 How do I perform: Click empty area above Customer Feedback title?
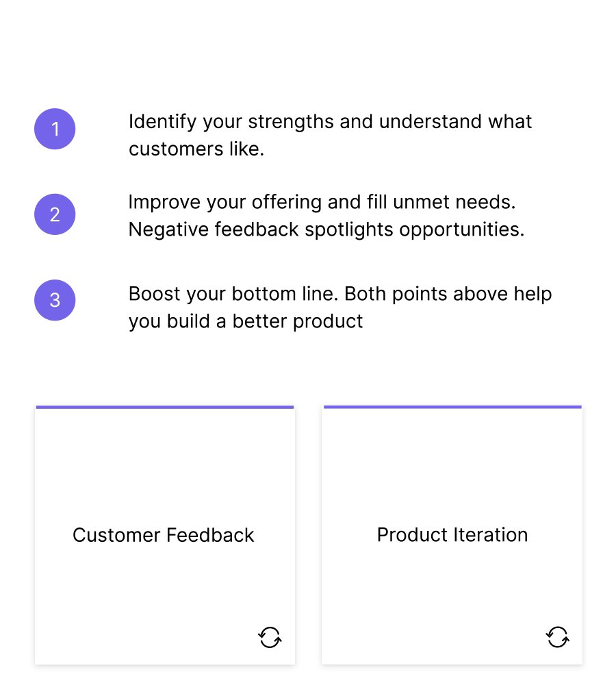[x=165, y=465]
